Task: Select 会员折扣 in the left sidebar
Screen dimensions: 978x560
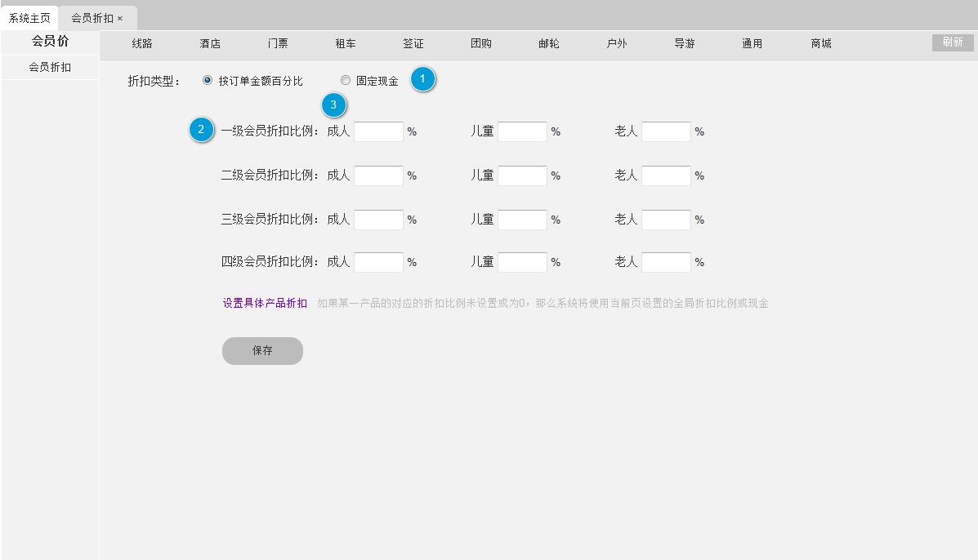Action: click(x=49, y=68)
